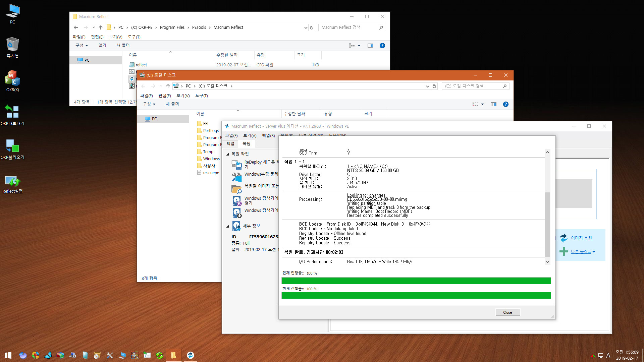The image size is (644, 362).
Task: Go up one level in Macrium Reflect folder
Action: (100, 27)
